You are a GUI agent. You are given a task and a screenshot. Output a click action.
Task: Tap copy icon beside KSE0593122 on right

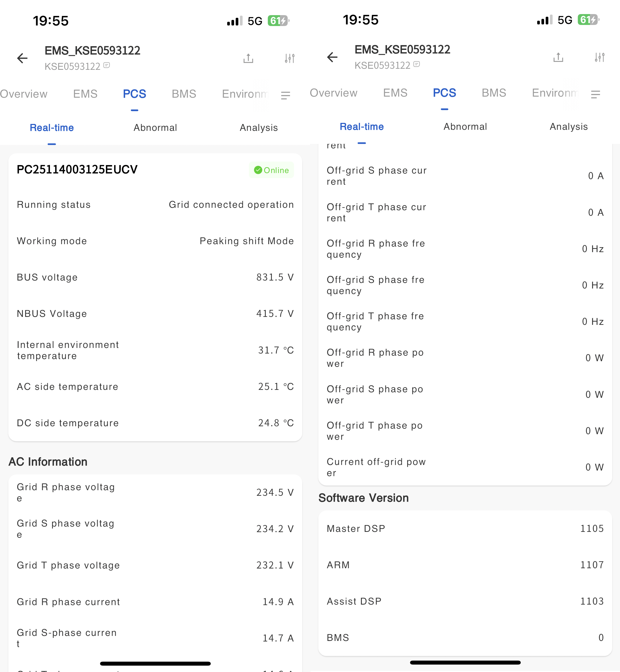coord(417,64)
